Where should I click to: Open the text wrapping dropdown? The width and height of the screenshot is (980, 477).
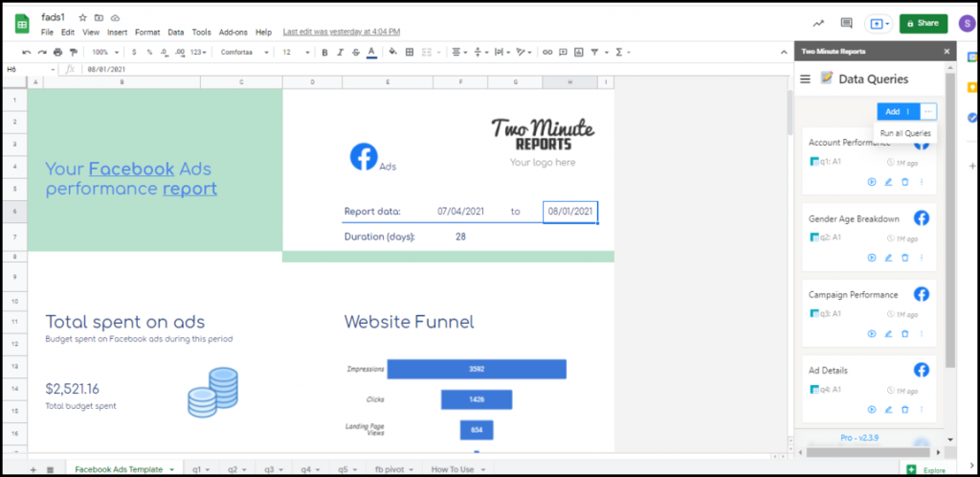[x=501, y=53]
